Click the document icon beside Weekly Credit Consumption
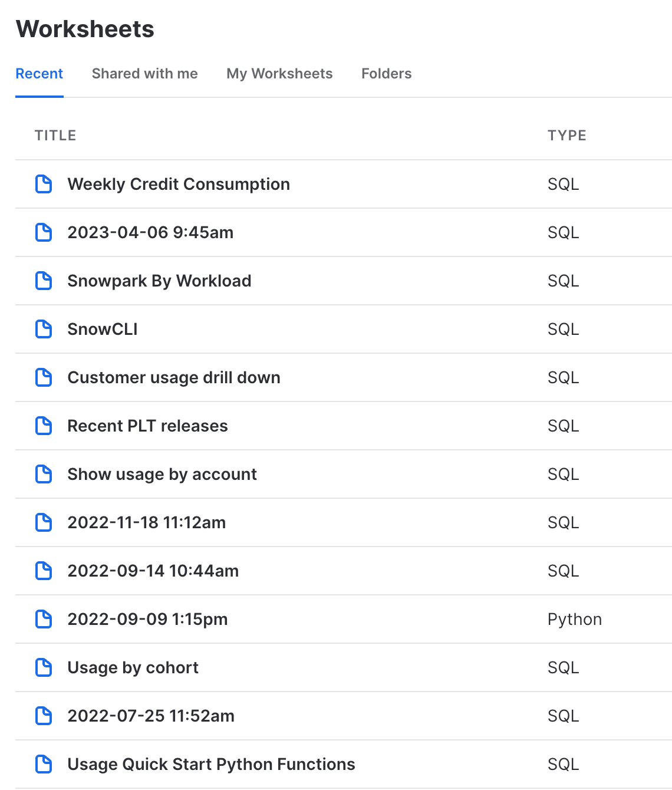The width and height of the screenshot is (672, 790). (x=44, y=184)
